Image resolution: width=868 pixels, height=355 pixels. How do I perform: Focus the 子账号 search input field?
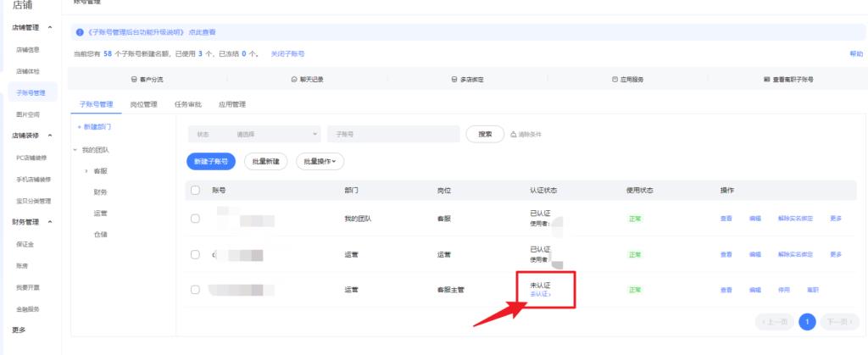point(393,135)
